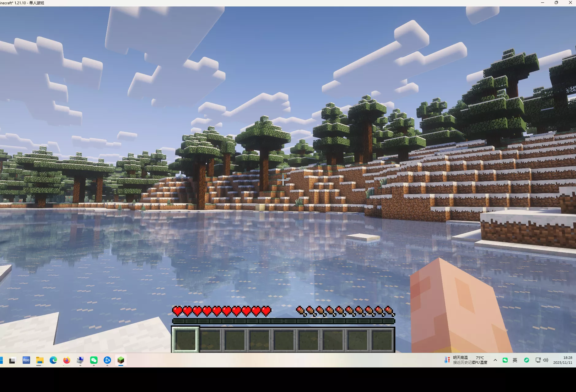
Task: Open the network status tray icon
Action: point(538,360)
